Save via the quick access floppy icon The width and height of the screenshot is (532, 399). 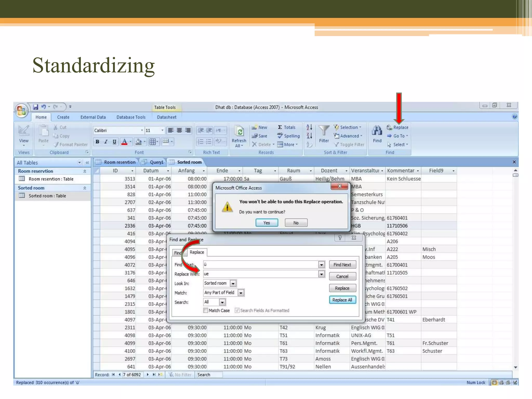pos(36,107)
